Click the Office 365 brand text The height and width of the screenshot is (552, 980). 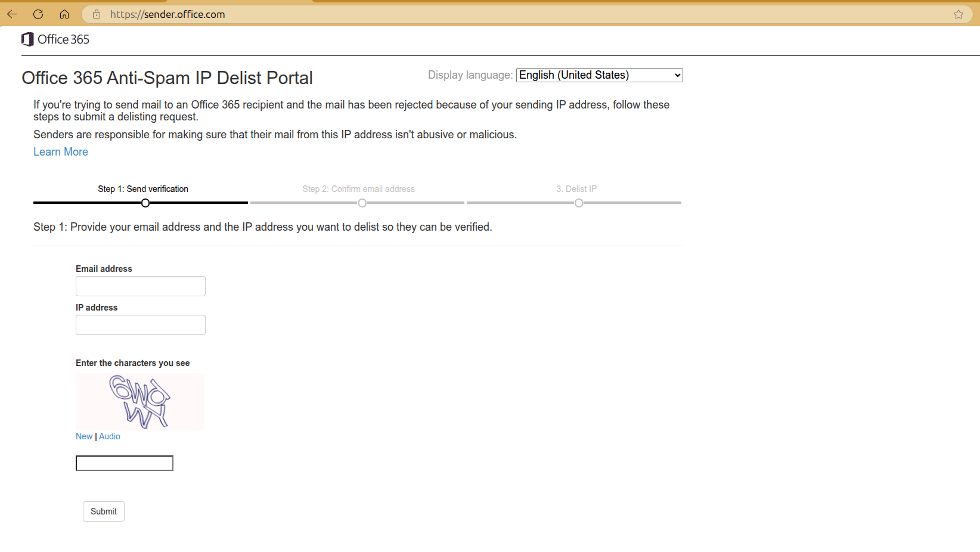64,39
